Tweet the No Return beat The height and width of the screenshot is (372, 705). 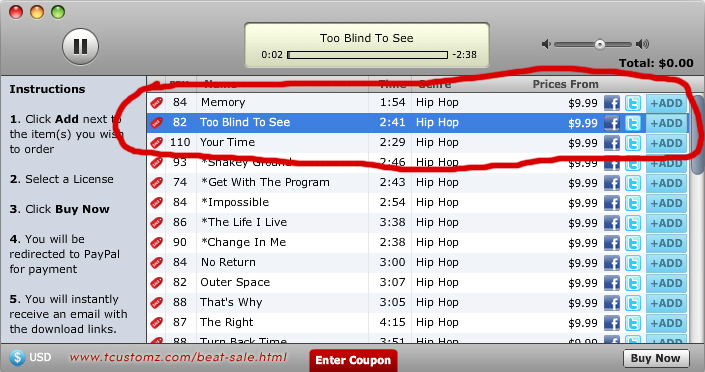tap(633, 263)
